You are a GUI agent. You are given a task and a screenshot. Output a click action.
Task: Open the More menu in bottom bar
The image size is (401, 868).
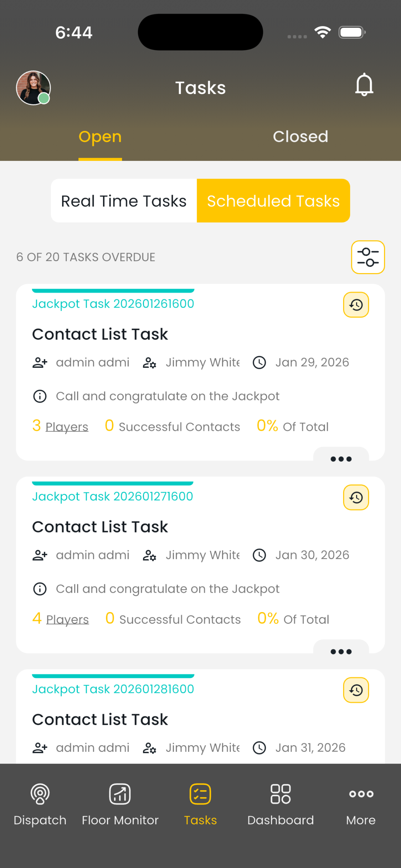(361, 805)
